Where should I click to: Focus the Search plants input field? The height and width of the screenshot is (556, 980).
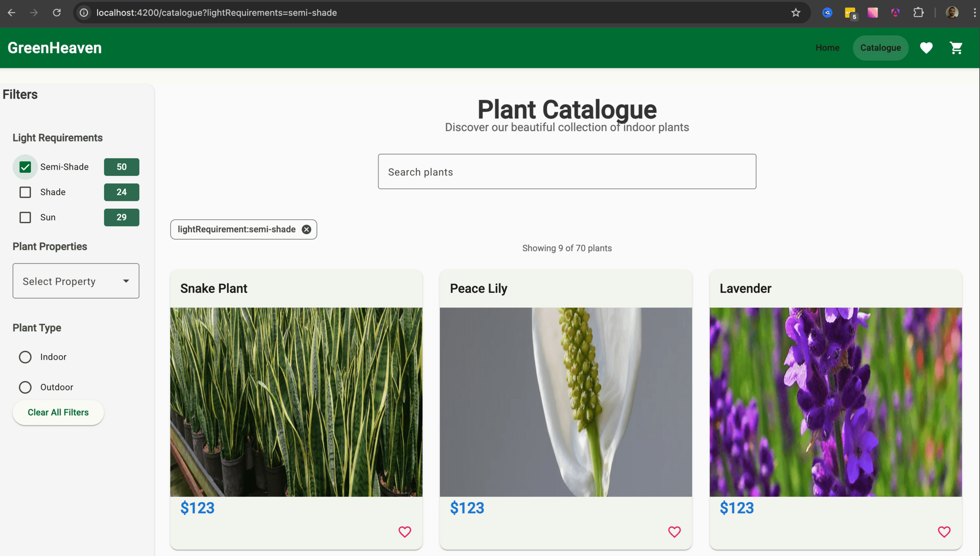tap(567, 172)
